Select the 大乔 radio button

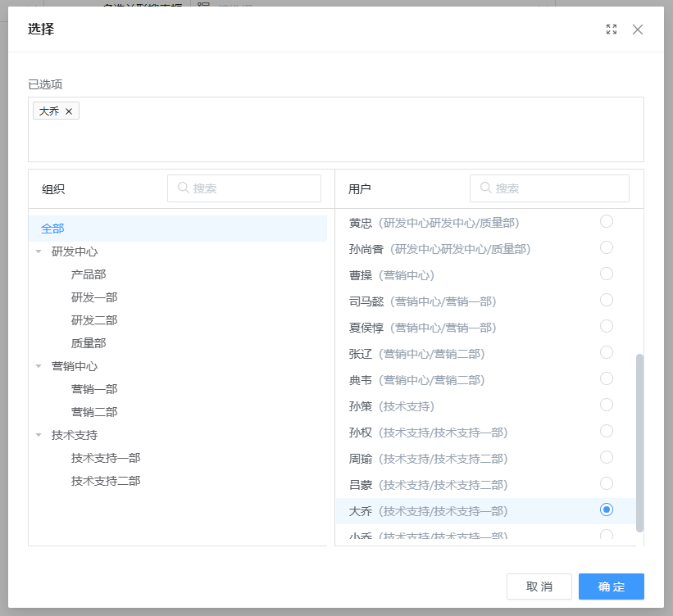pyautogui.click(x=607, y=510)
